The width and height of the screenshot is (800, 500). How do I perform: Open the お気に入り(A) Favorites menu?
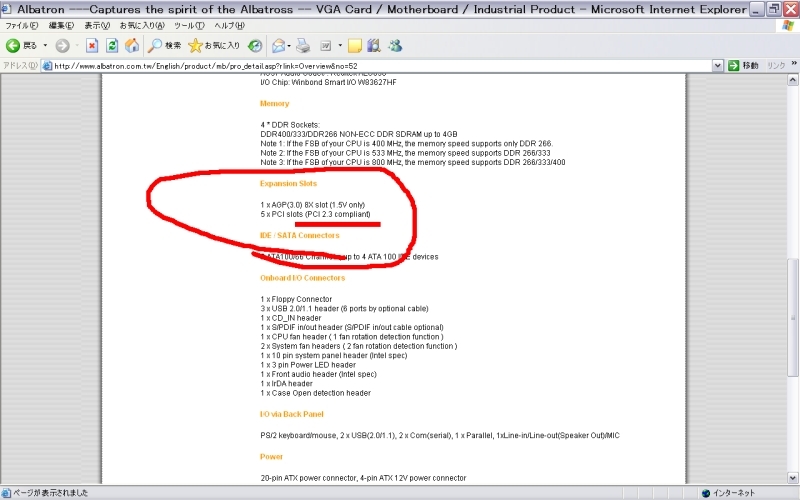tap(142, 26)
